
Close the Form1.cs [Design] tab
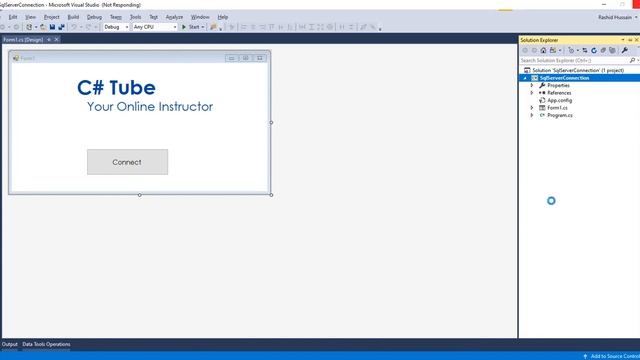tap(57, 40)
